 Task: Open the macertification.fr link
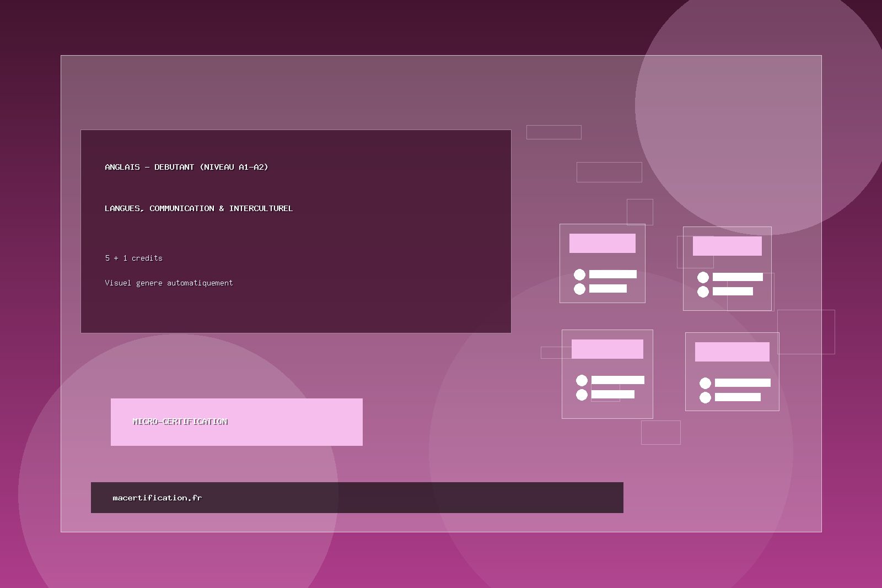point(157,498)
